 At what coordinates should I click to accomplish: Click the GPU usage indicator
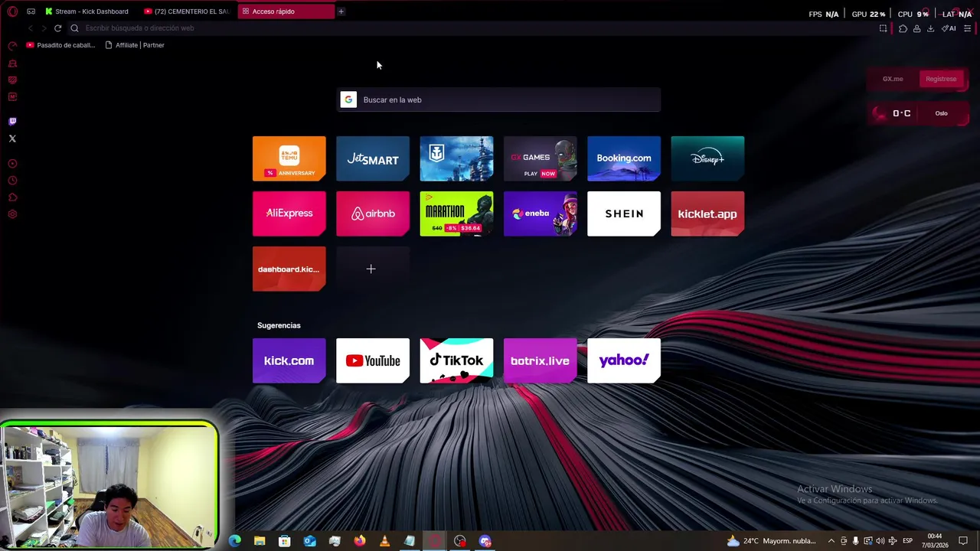point(868,14)
